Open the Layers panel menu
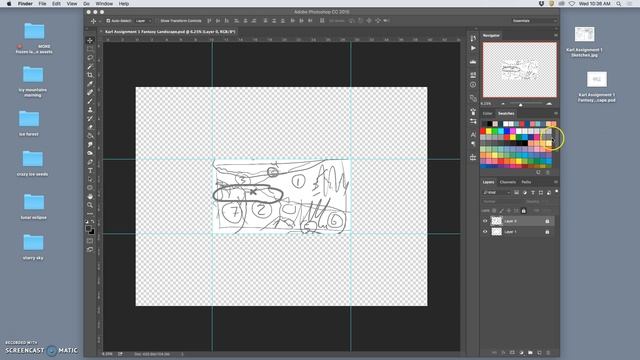 [x=556, y=182]
